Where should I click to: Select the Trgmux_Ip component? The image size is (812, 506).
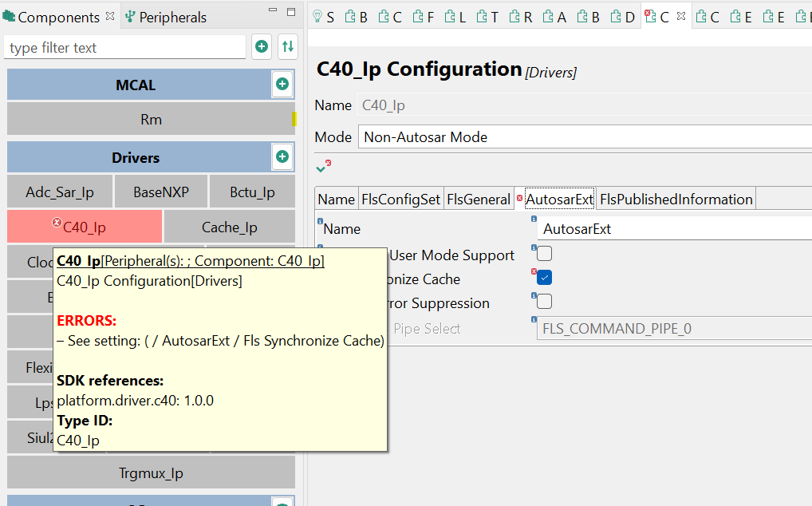click(151, 472)
